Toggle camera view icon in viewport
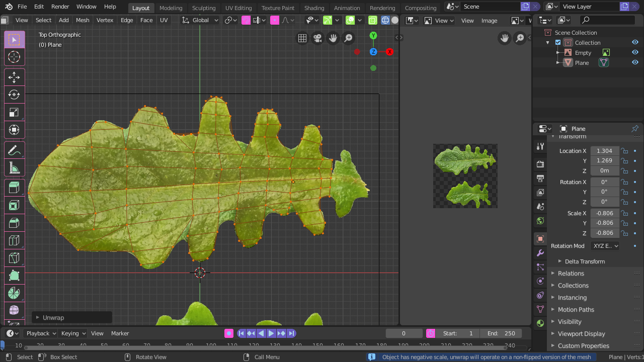This screenshot has width=644, height=362. coord(317,38)
